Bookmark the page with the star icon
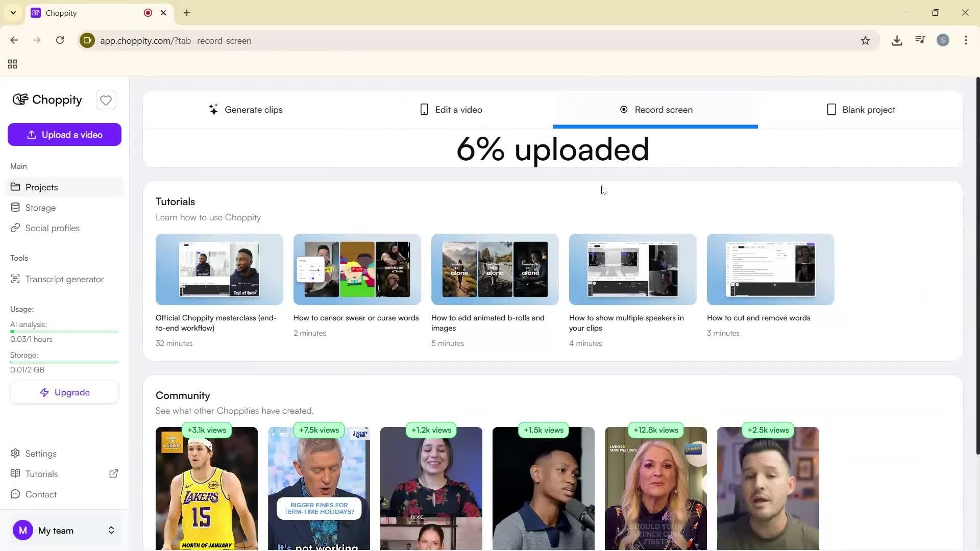Viewport: 980px width, 551px height. (866, 40)
